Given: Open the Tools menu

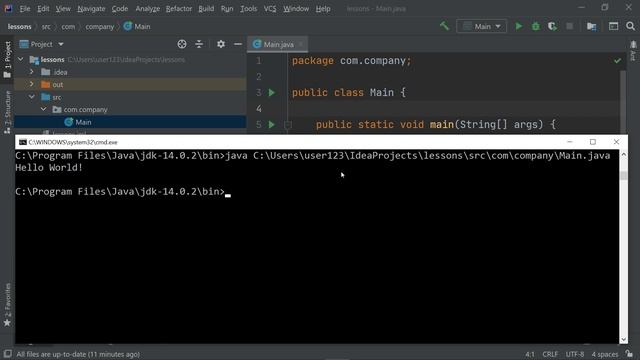Looking at the screenshot, I should point(248,9).
